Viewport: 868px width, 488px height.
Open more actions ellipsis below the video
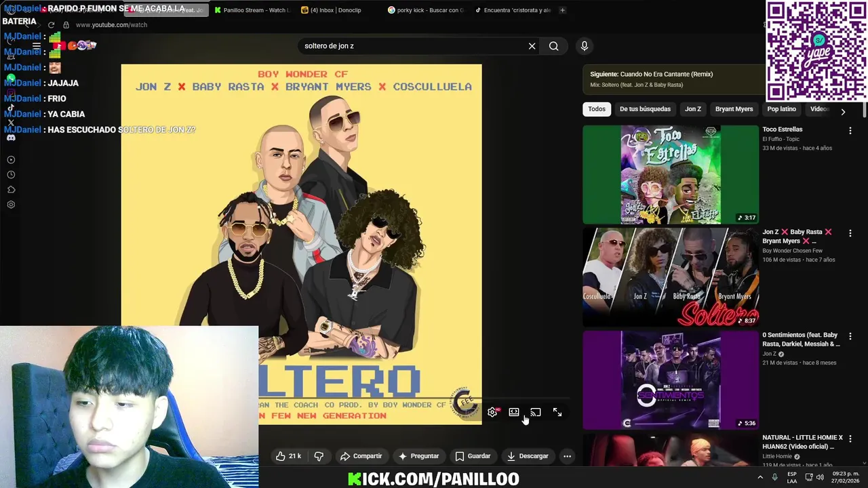tap(568, 456)
